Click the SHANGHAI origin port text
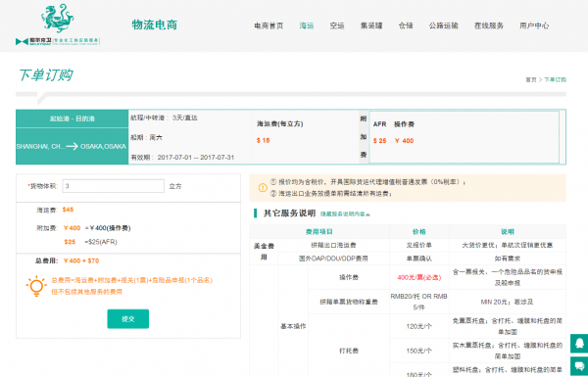 click(x=41, y=147)
